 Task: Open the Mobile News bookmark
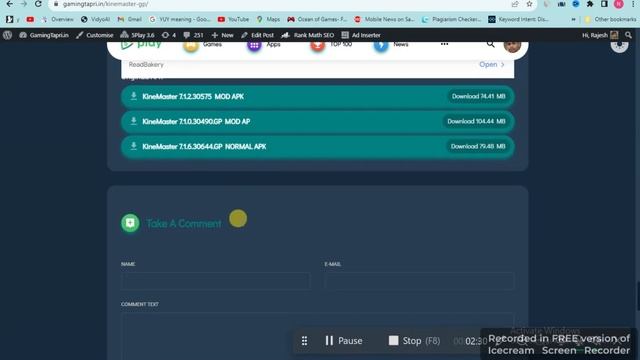tap(384, 19)
